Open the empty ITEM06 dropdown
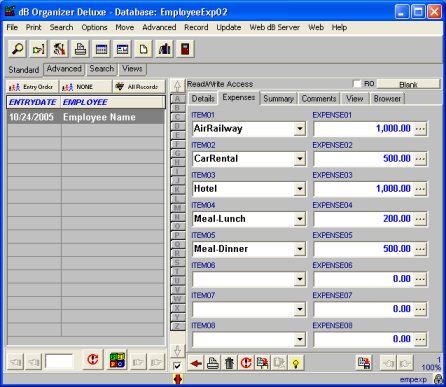This screenshot has height=387, width=446. click(x=300, y=279)
